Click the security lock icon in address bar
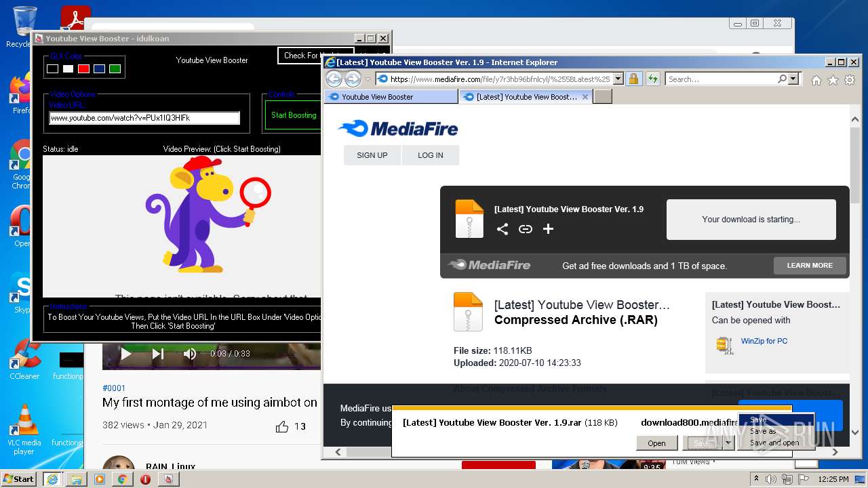This screenshot has width=868, height=488. click(x=633, y=79)
